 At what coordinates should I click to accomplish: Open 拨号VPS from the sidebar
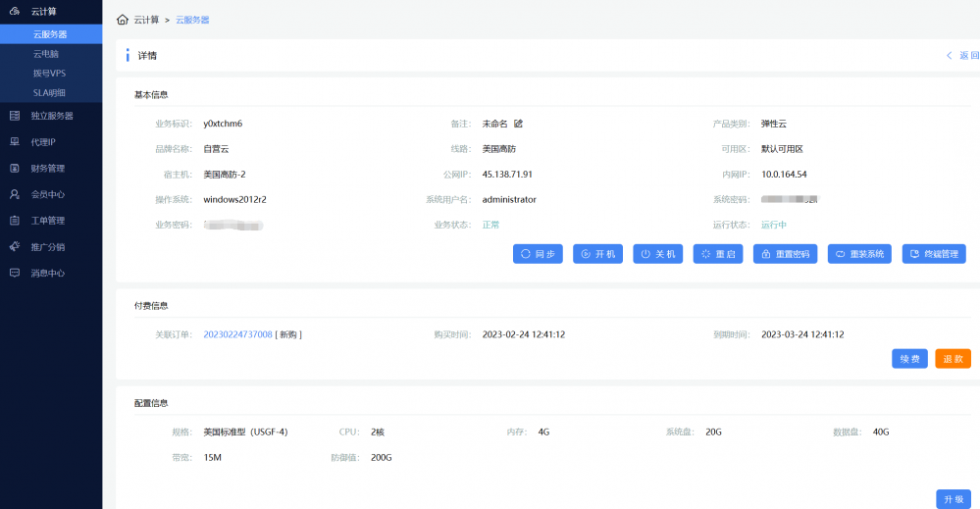[49, 74]
